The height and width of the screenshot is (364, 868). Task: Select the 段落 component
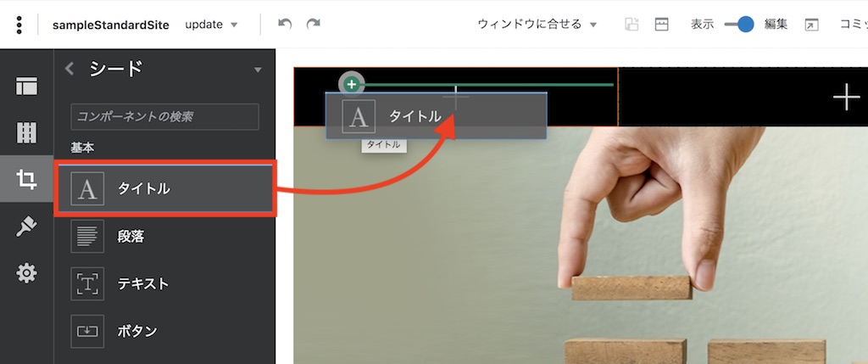(x=165, y=236)
